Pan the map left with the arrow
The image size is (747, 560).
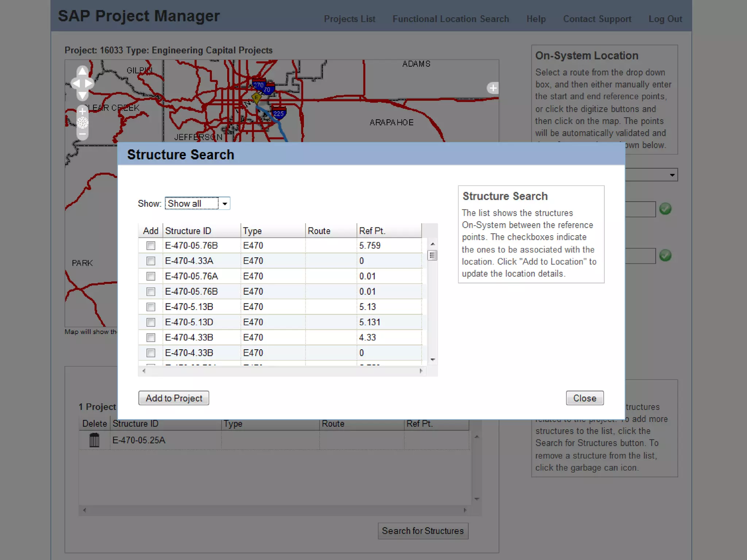pos(76,83)
